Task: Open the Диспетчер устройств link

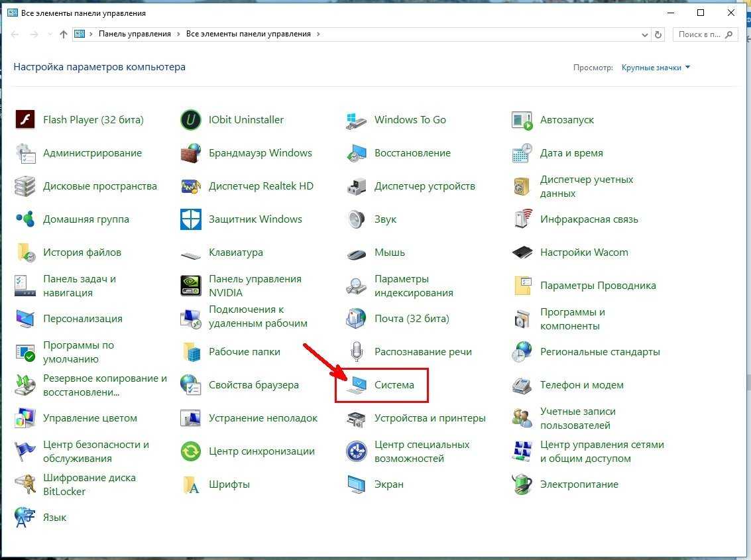Action: [x=424, y=186]
